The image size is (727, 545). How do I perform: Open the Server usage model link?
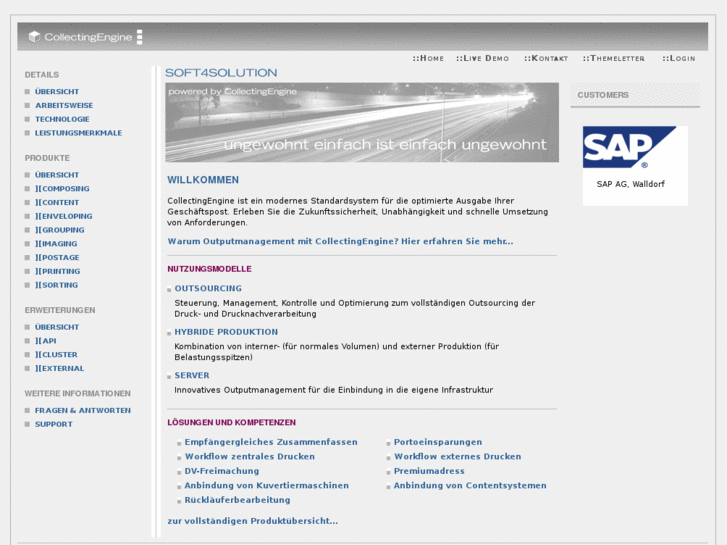pyautogui.click(x=192, y=375)
